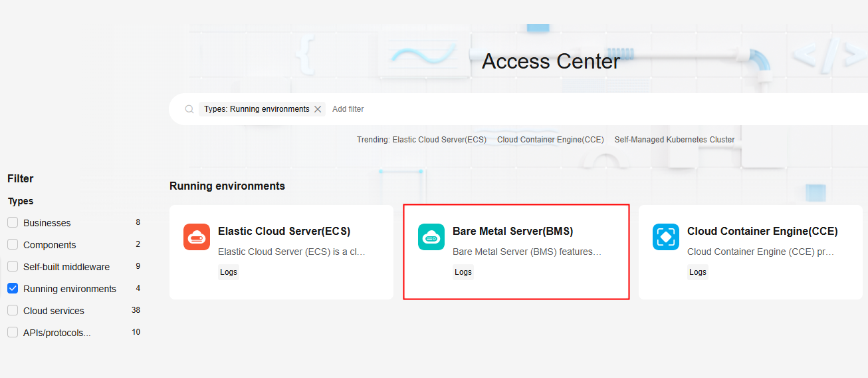Remove the Running environments filter tag
868x378 pixels.
click(318, 109)
